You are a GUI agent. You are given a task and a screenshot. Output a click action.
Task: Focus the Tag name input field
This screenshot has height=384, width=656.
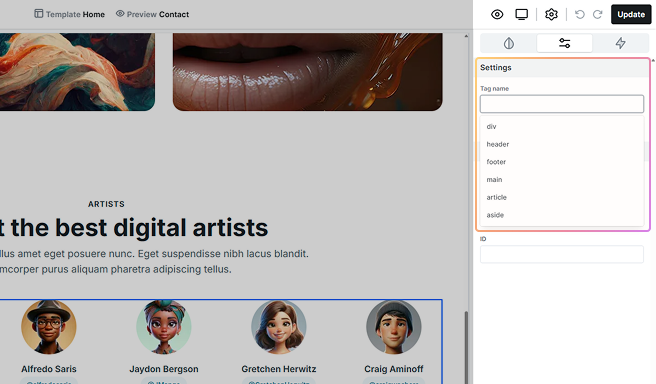pos(562,104)
